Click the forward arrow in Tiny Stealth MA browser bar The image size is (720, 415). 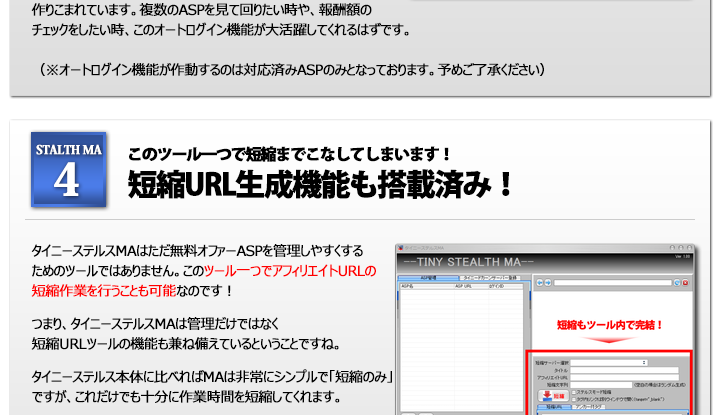click(x=548, y=283)
